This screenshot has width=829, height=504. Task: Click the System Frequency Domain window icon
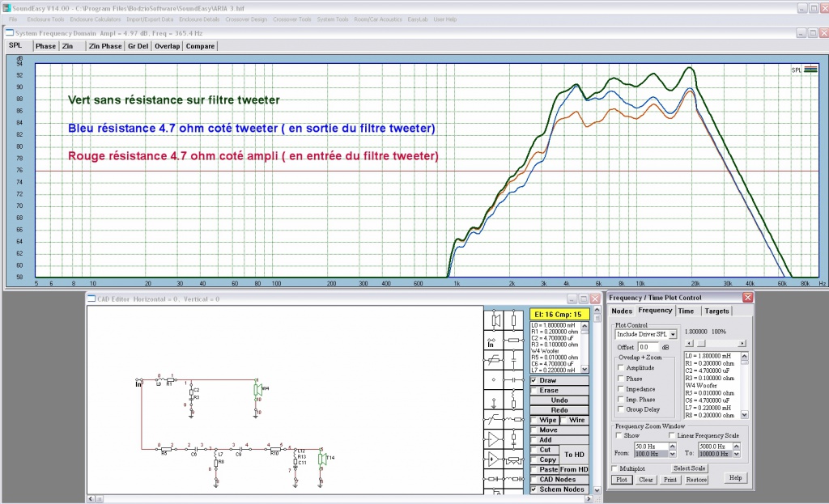click(x=10, y=32)
